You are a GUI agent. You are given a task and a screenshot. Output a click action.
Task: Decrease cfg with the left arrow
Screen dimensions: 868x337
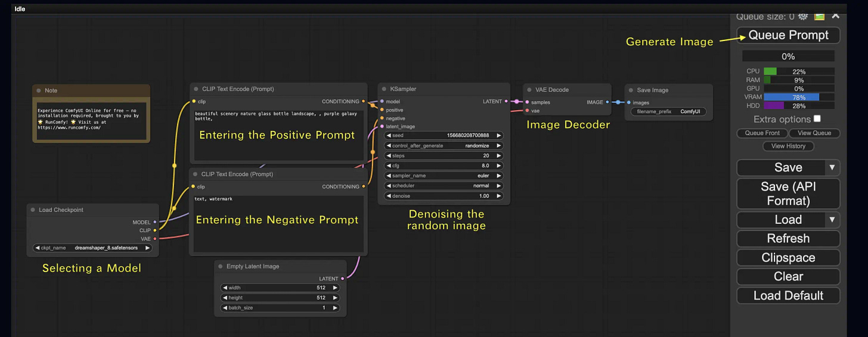[x=389, y=166]
